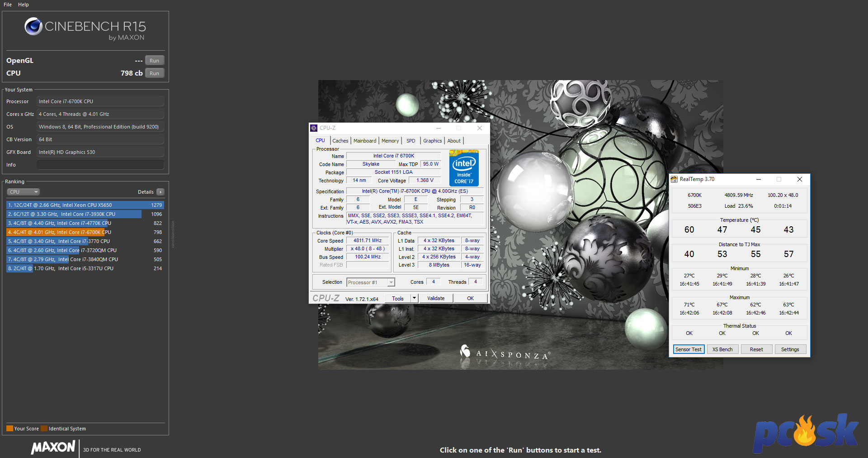The height and width of the screenshot is (458, 868).
Task: Click the OK button in CPU-Z
Action: point(471,298)
